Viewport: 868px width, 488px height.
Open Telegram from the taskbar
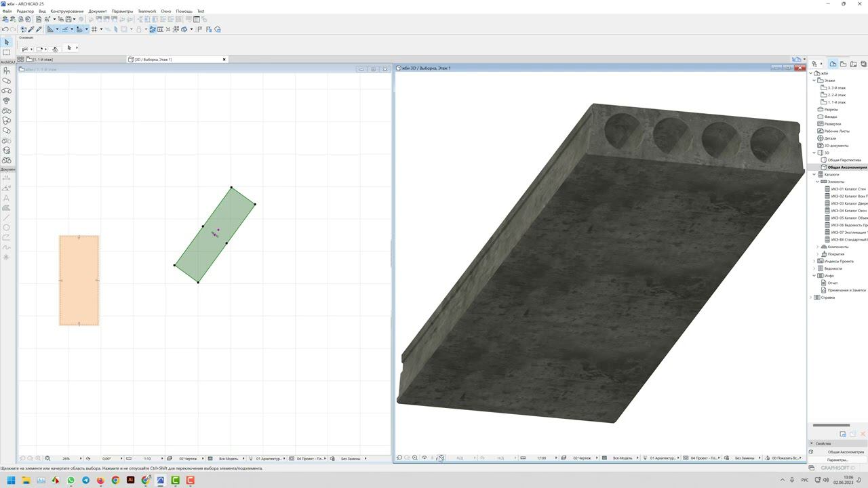(x=85, y=481)
